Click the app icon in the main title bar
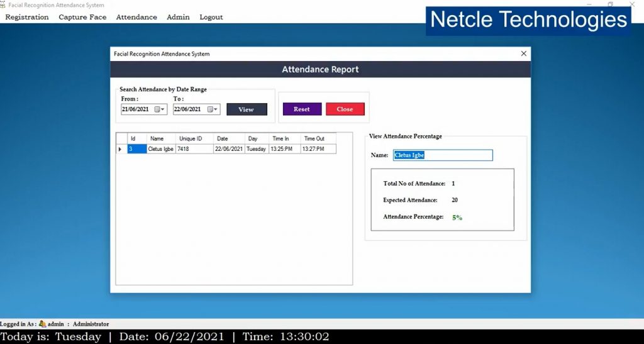The image size is (644, 344). tap(3, 5)
